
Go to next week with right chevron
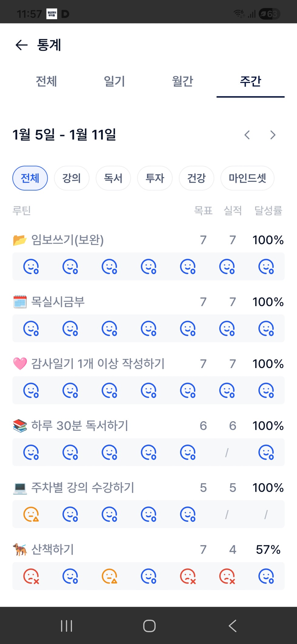273,135
